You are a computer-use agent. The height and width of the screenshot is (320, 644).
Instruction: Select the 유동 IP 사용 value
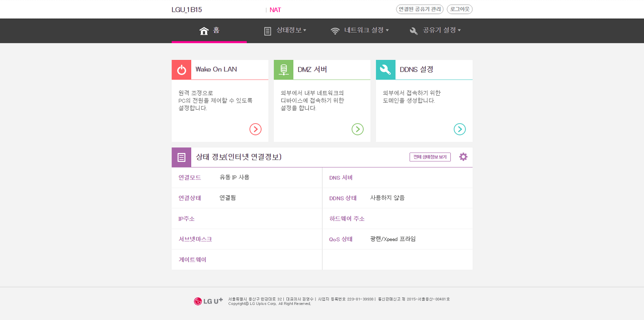click(x=234, y=178)
